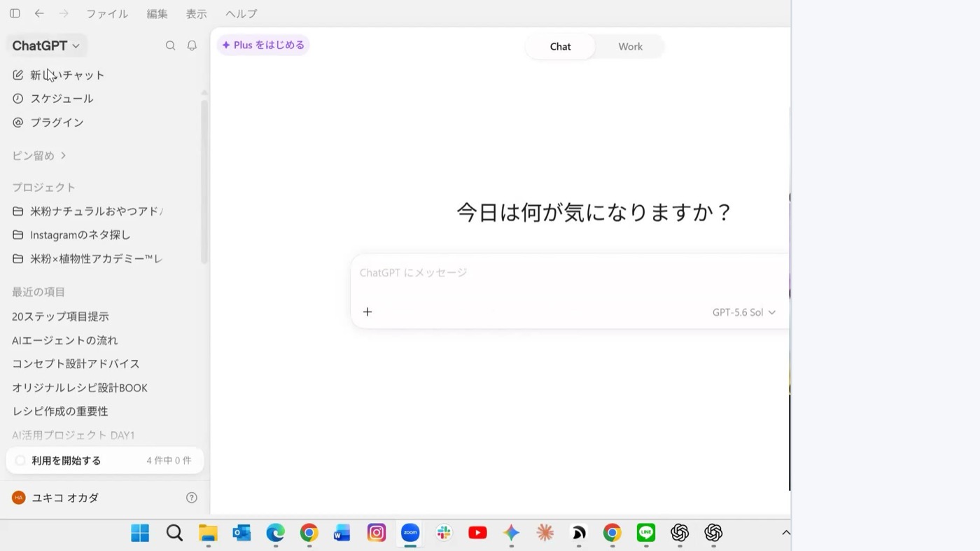Start a 新しいチャット
Image resolution: width=980 pixels, height=551 pixels.
(67, 75)
